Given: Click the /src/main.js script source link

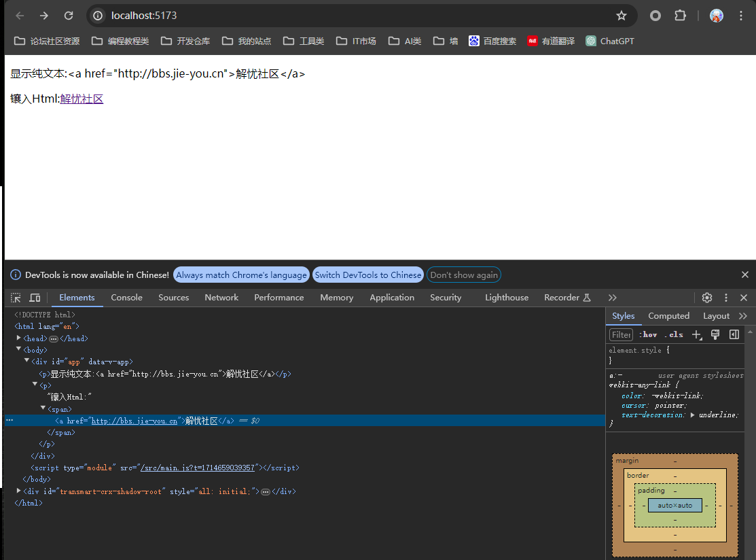Looking at the screenshot, I should 197,468.
